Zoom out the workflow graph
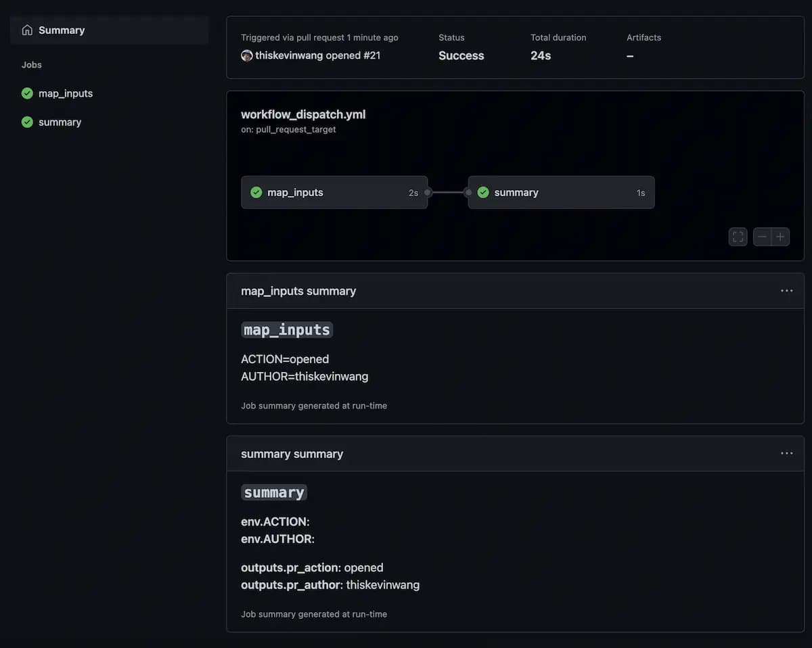Viewport: 812px width, 648px height. click(762, 237)
